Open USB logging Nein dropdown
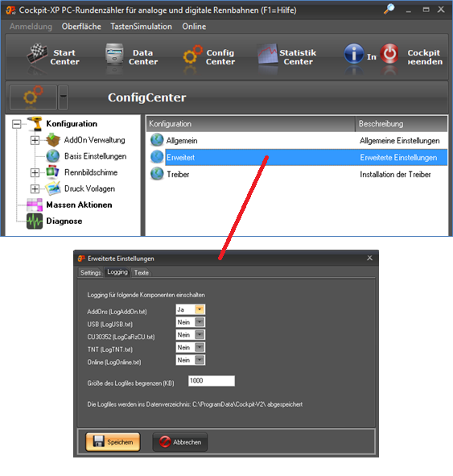Image resolution: width=453 pixels, height=476 pixels. coord(200,322)
